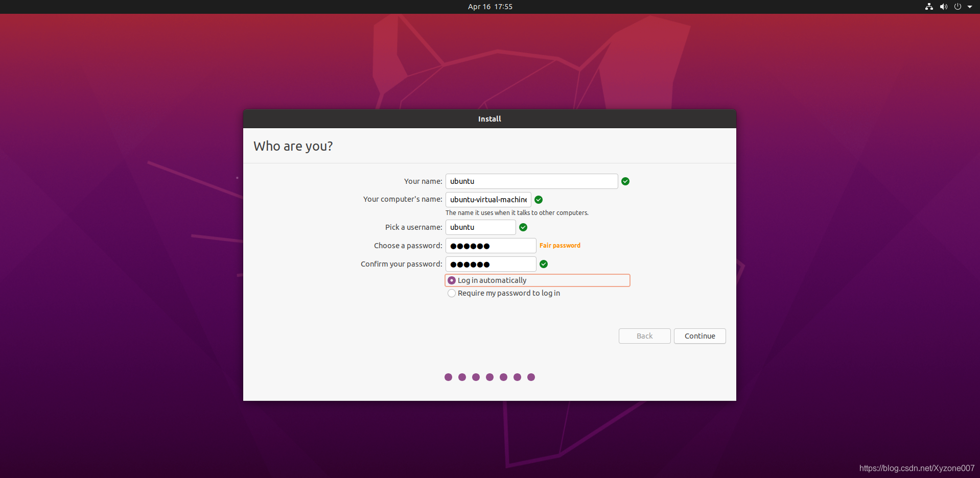
Task: Click the Pick a username: label
Action: tap(413, 227)
